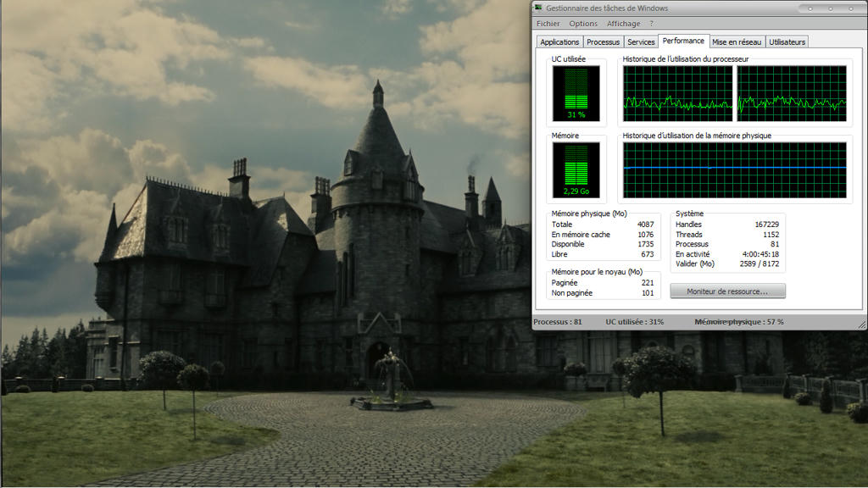Click the Moniteur de ressource button

(x=727, y=291)
